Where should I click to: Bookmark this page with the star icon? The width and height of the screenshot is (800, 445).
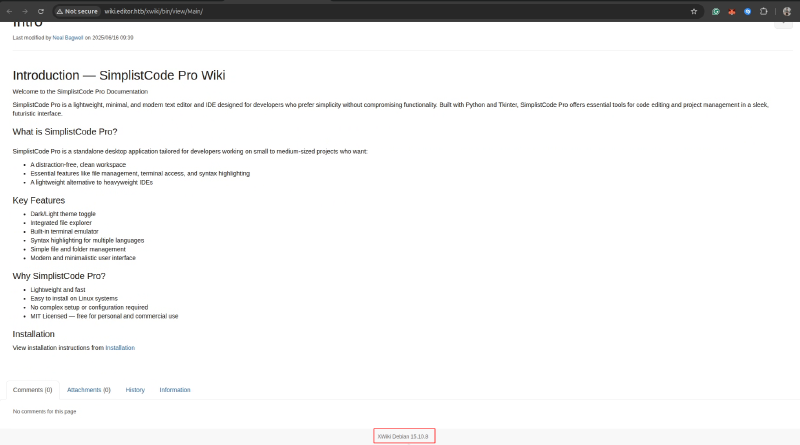pyautogui.click(x=694, y=11)
